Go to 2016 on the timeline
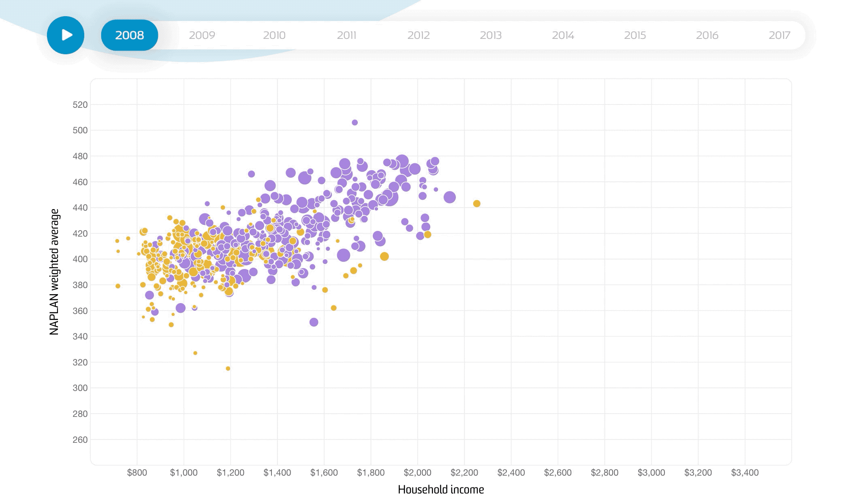The width and height of the screenshot is (846, 504). pos(707,35)
